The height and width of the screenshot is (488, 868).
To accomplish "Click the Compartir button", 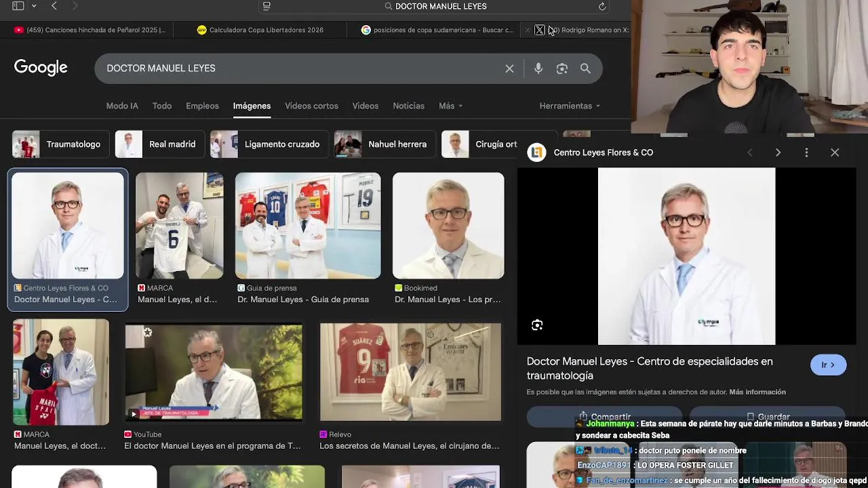I will (x=604, y=415).
